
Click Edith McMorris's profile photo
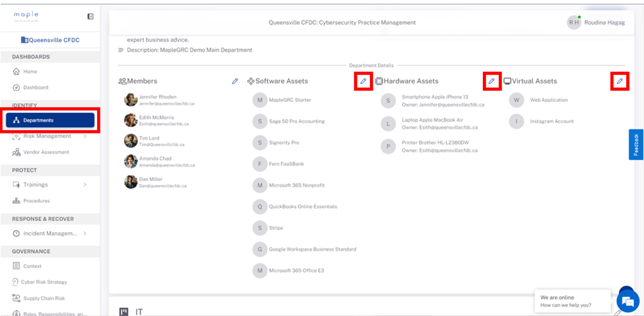point(131,120)
